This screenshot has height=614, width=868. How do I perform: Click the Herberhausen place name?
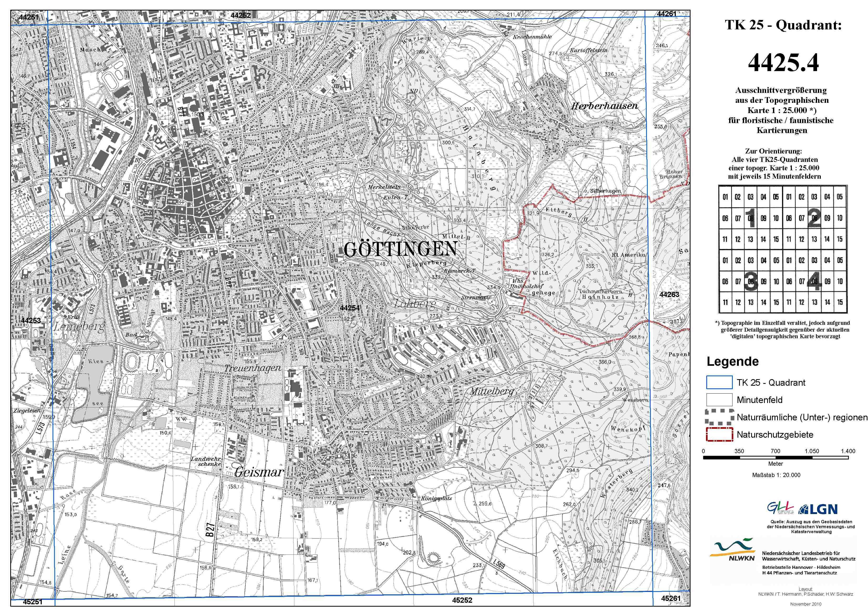coord(604,106)
